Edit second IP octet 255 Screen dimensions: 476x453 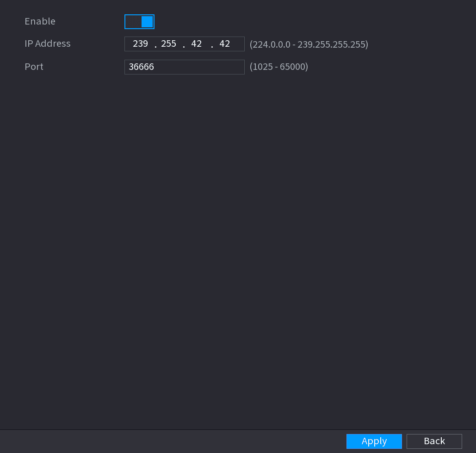[x=168, y=43]
